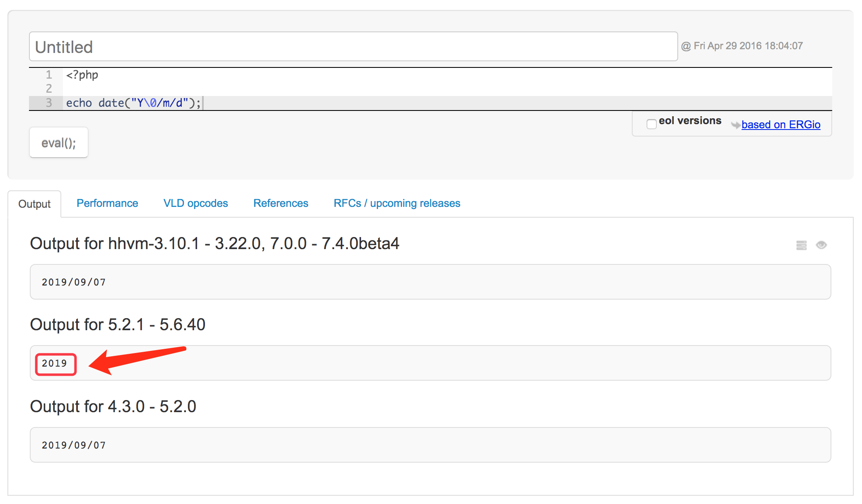Click the list view icon in Output header

click(802, 245)
